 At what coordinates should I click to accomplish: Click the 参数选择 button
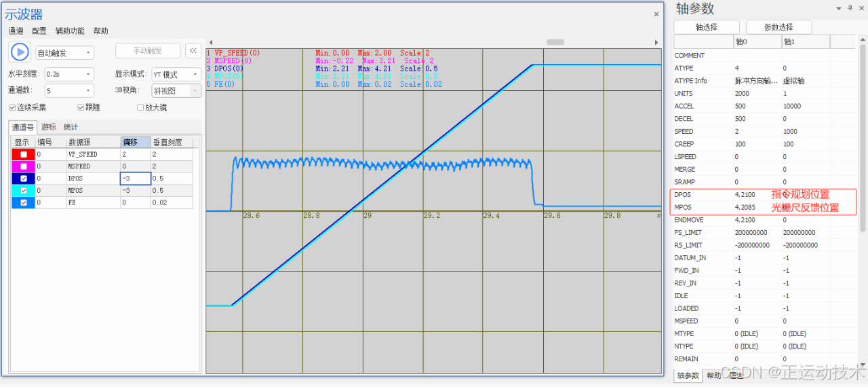778,27
